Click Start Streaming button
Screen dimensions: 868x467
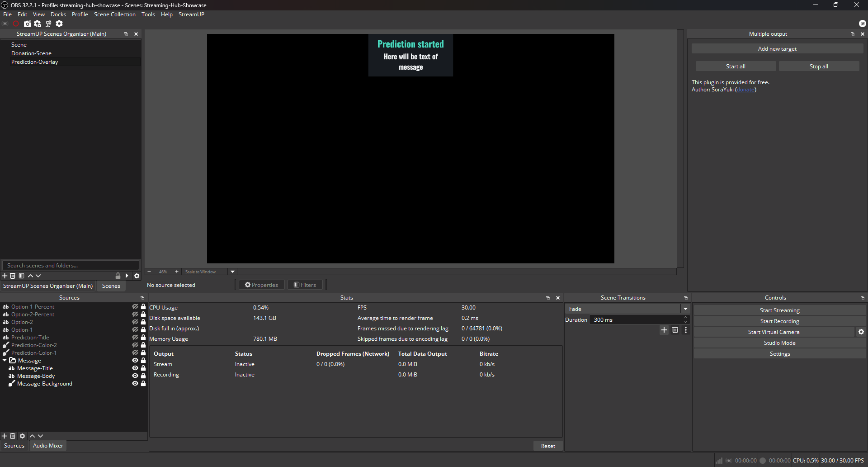(x=780, y=310)
